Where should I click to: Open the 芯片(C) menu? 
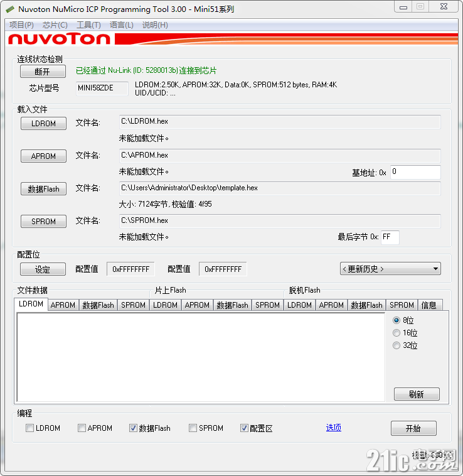click(x=55, y=25)
